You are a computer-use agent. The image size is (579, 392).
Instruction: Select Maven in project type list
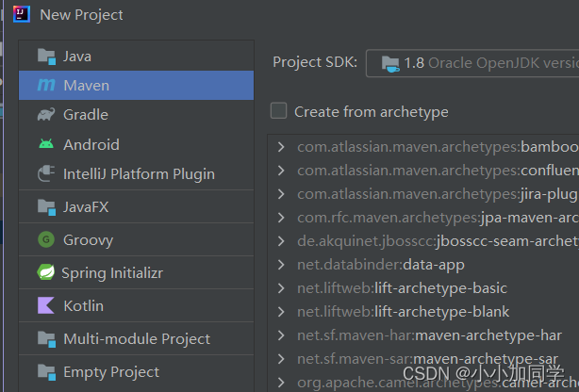(x=136, y=85)
